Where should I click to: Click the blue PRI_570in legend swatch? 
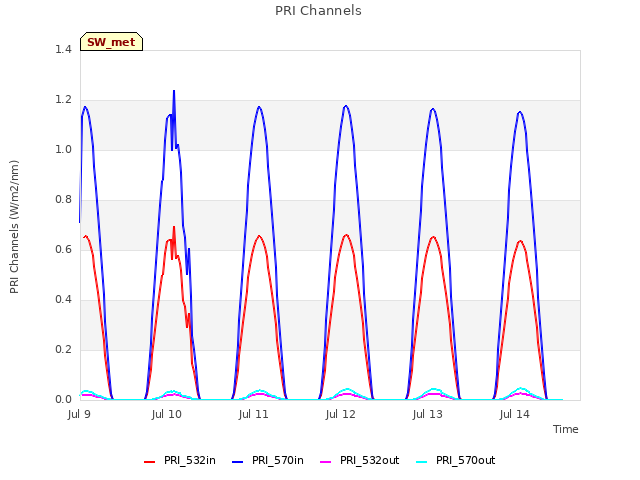point(238,462)
